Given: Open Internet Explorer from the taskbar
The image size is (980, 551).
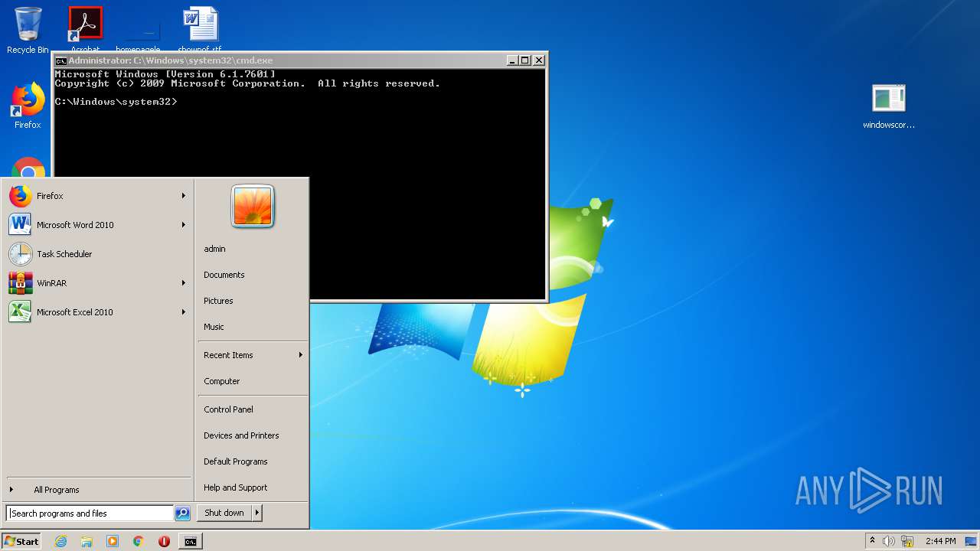Looking at the screenshot, I should click(x=60, y=541).
